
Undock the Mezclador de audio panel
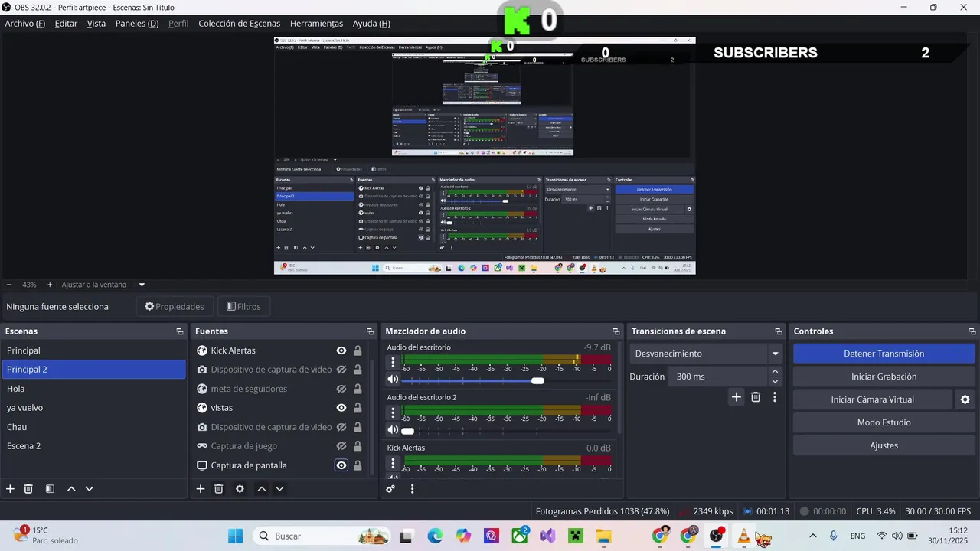616,331
